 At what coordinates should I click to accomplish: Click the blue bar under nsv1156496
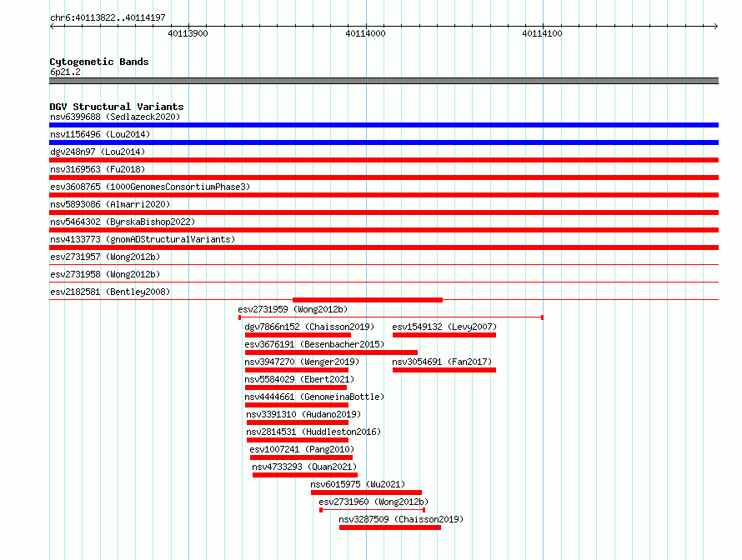point(384,142)
